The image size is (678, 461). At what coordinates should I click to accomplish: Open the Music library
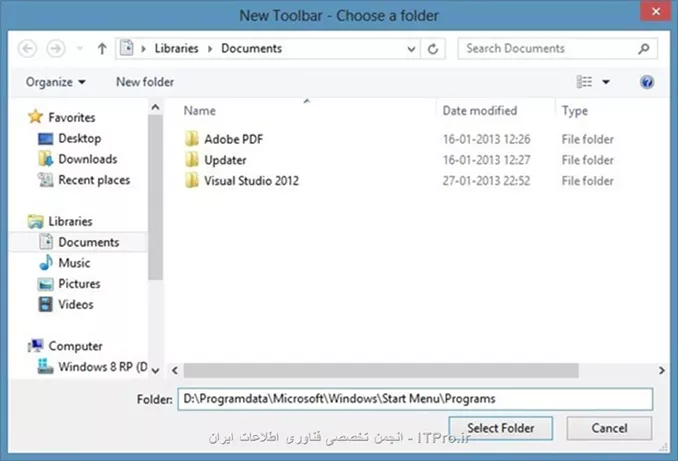point(74,263)
